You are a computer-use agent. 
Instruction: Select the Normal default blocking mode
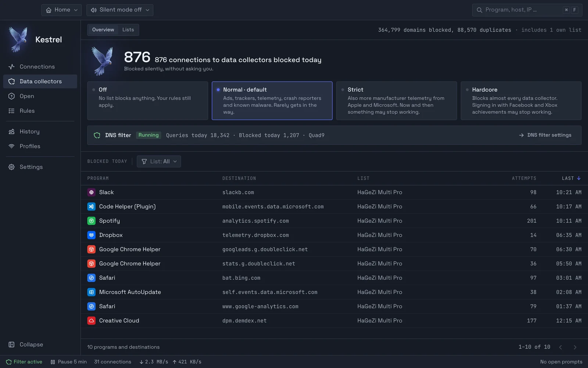pos(272,101)
